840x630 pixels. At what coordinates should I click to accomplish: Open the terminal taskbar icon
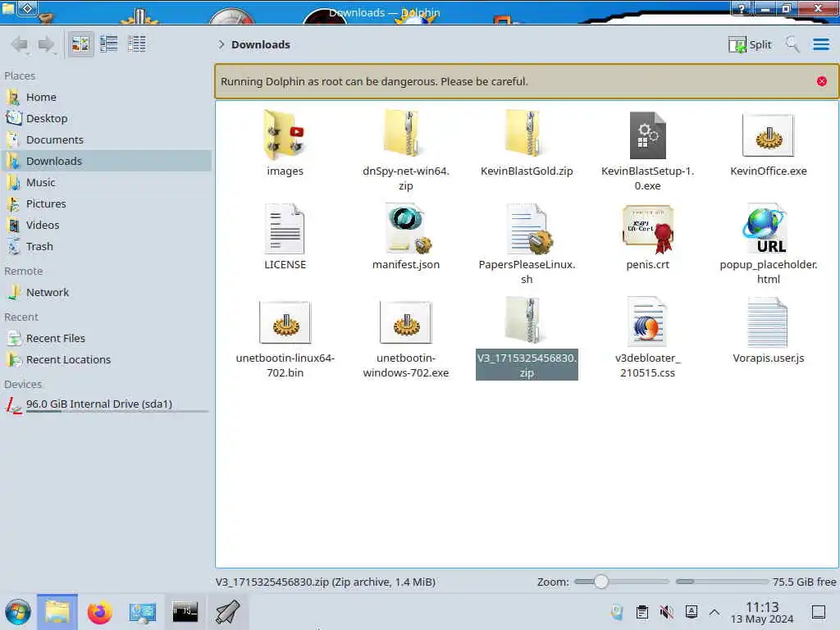(x=185, y=612)
